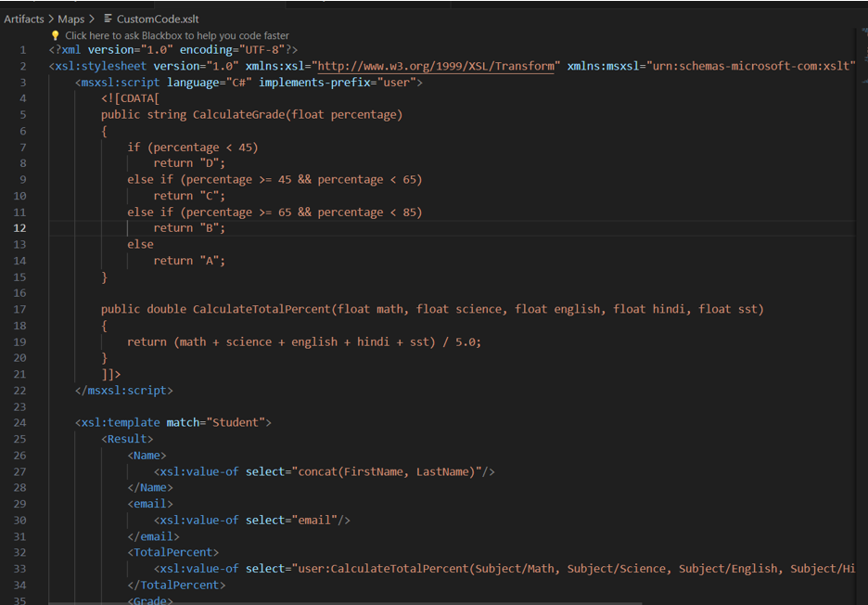The image size is (868, 605).
Task: Click the xsl:template match="Student" line
Action: tap(173, 423)
